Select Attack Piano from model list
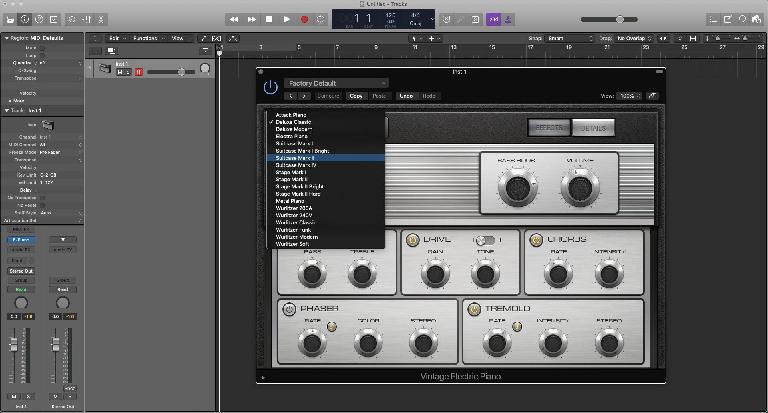 pos(326,115)
